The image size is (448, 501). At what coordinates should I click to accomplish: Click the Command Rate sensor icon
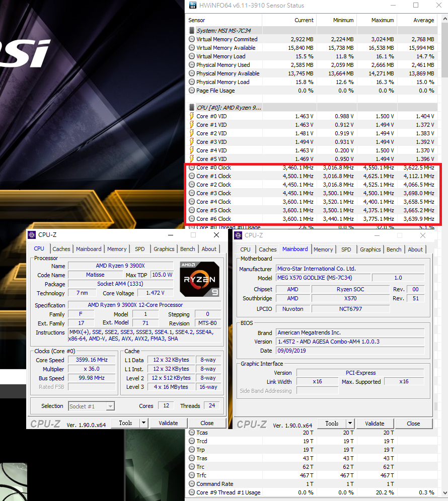point(192,484)
